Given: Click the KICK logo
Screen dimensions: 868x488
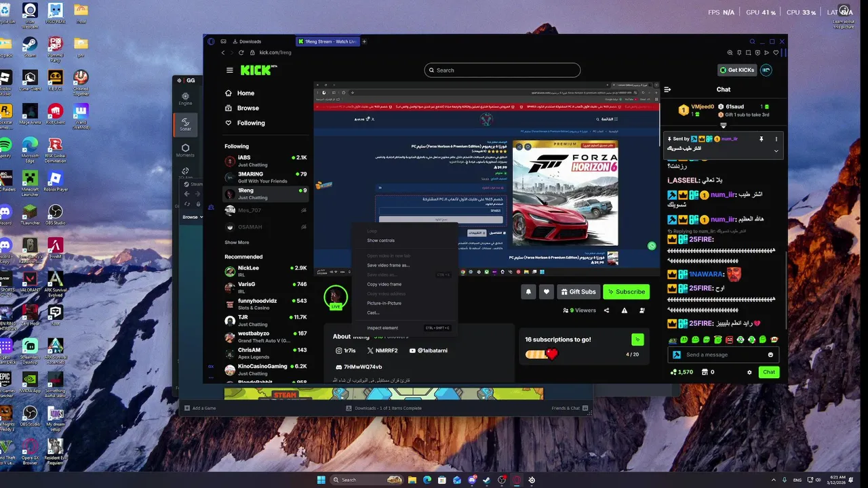Looking at the screenshot, I should [258, 70].
